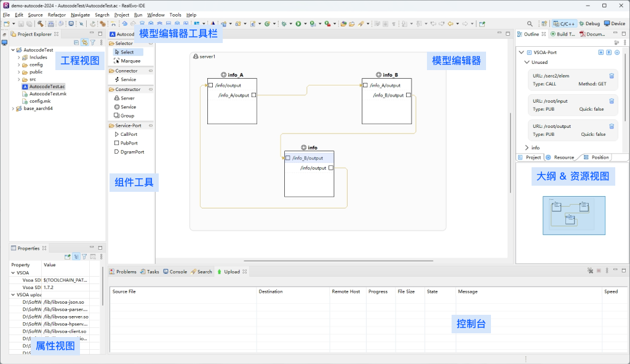Collapse all in Project Explorer
The image size is (630, 364).
(76, 42)
